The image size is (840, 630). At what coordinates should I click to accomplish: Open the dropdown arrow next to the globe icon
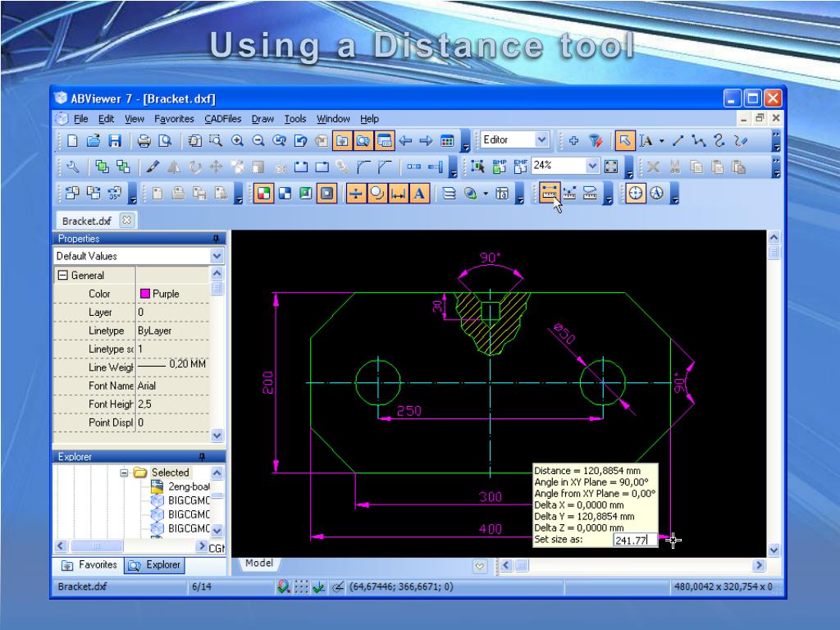486,194
